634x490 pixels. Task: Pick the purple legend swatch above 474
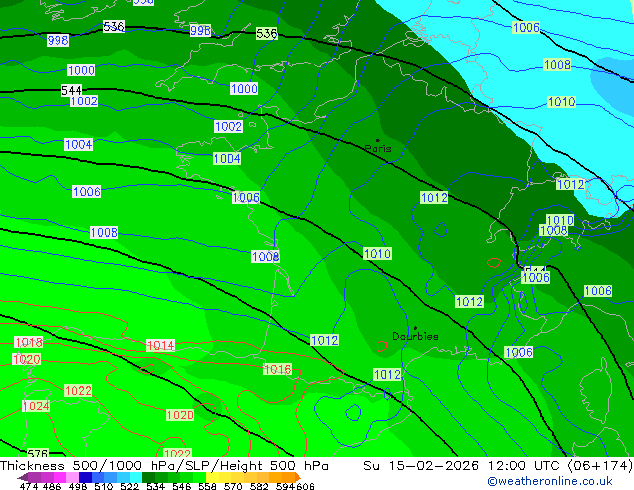[x=34, y=477]
